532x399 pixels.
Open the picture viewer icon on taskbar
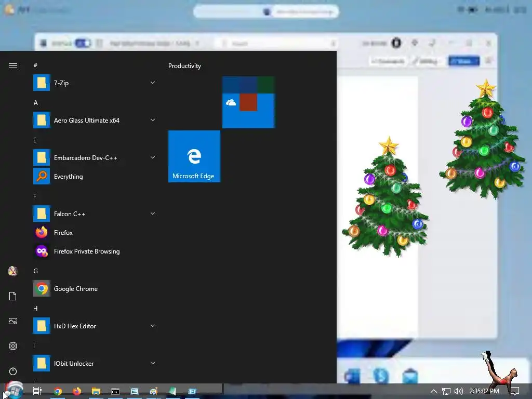tap(135, 392)
